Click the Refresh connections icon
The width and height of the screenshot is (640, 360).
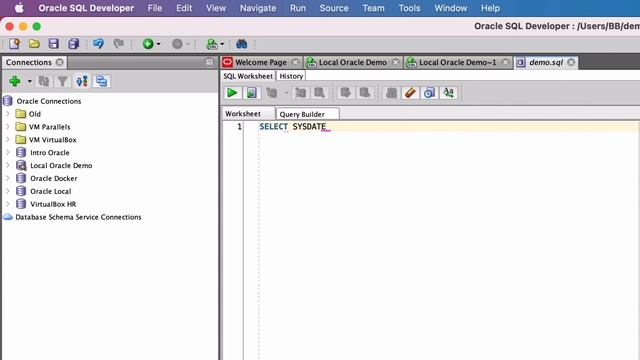44,81
